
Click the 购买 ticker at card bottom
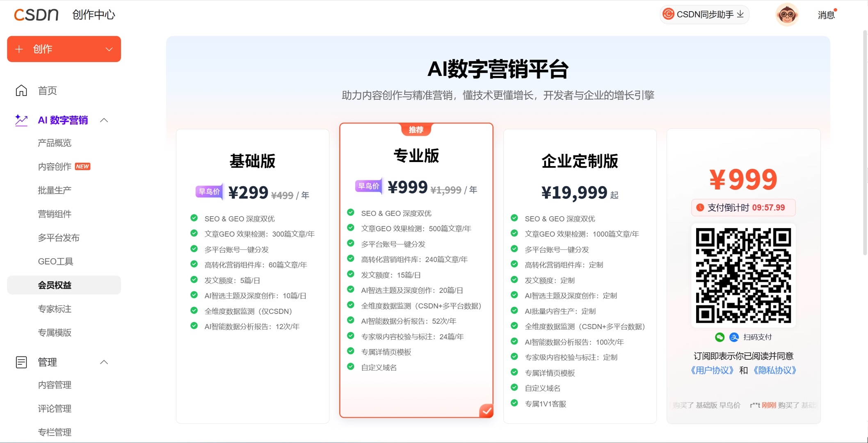pyautogui.click(x=743, y=405)
